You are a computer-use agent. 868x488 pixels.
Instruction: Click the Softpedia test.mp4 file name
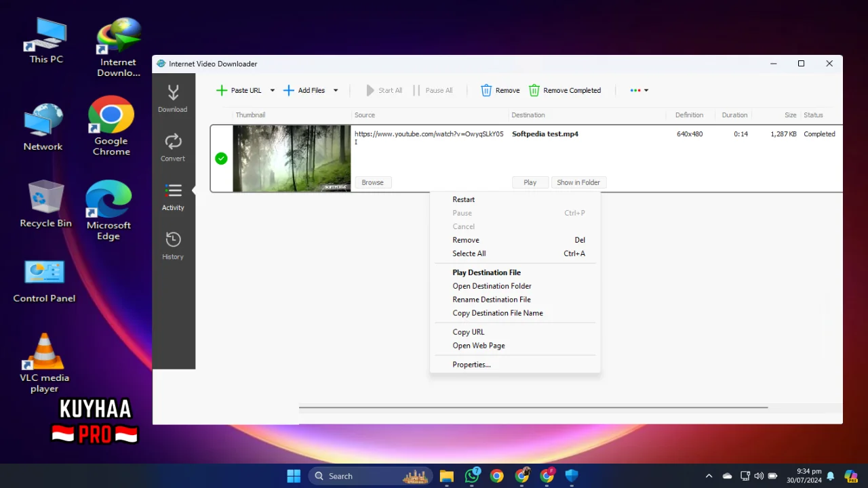[545, 134]
